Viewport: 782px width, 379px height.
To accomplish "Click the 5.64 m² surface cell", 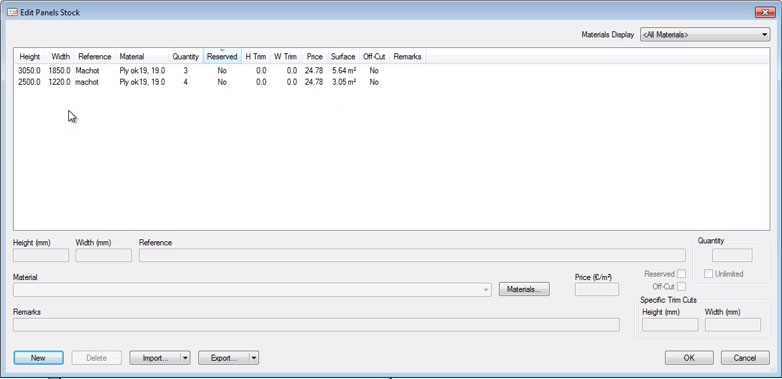I will (344, 71).
